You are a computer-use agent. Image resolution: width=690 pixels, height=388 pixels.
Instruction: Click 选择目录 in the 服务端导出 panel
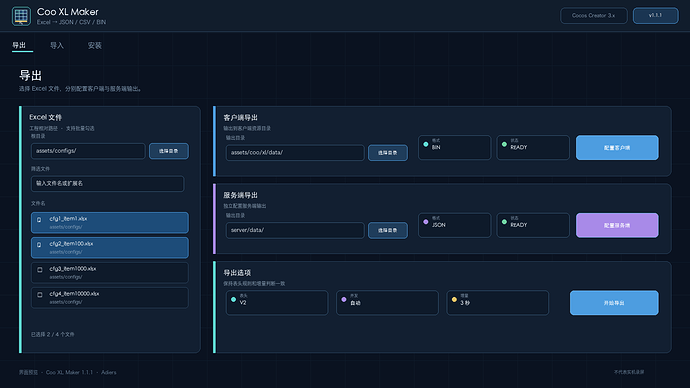coord(388,230)
